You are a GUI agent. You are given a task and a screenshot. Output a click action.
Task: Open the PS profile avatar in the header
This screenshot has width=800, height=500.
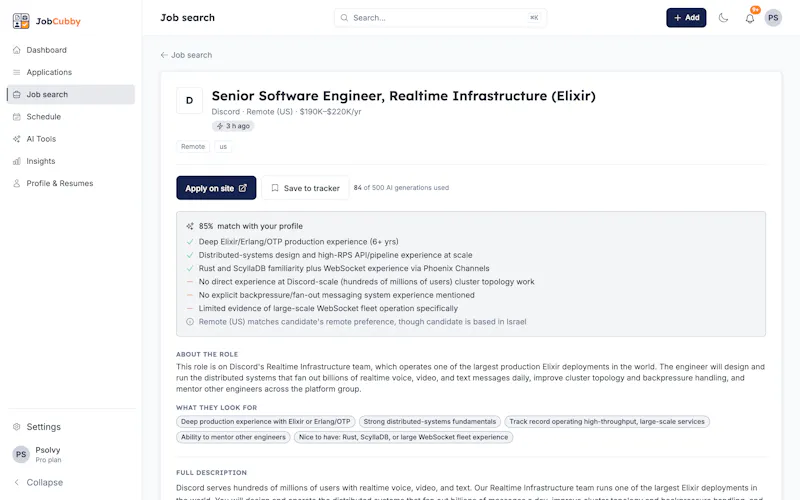773,18
